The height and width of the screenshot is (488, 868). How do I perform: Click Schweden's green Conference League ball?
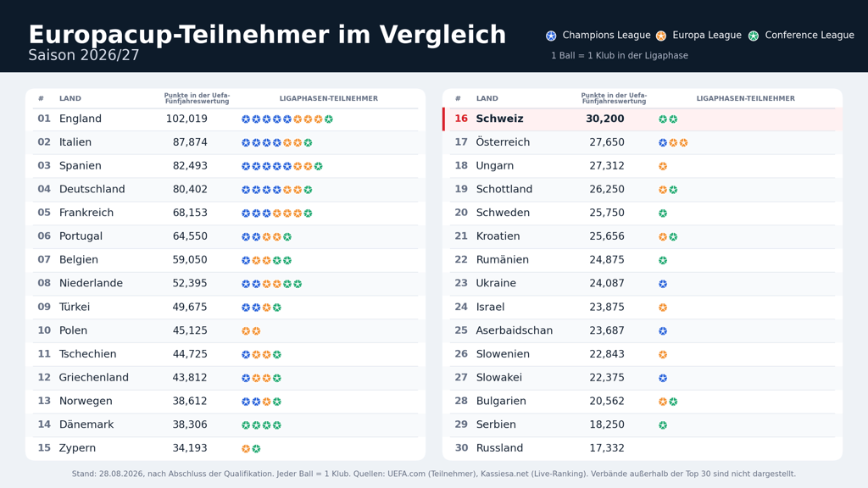point(663,213)
